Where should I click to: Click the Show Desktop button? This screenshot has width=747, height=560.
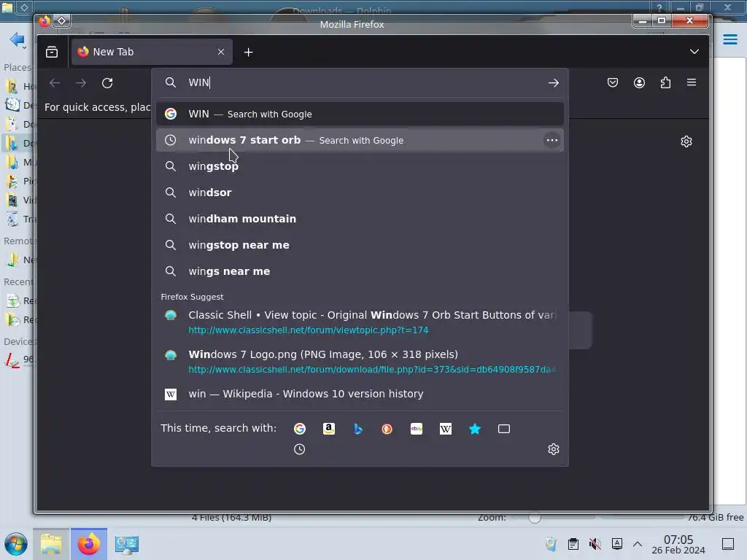tap(728, 544)
